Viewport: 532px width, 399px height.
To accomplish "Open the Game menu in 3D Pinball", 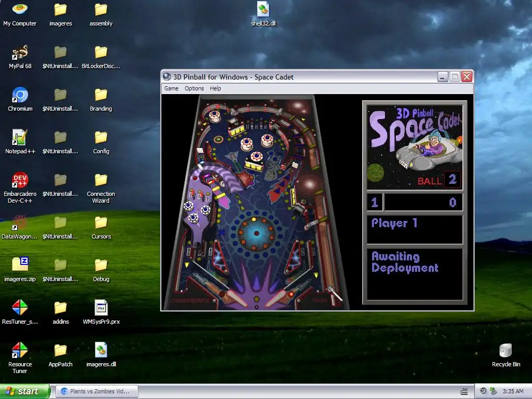I will (171, 88).
